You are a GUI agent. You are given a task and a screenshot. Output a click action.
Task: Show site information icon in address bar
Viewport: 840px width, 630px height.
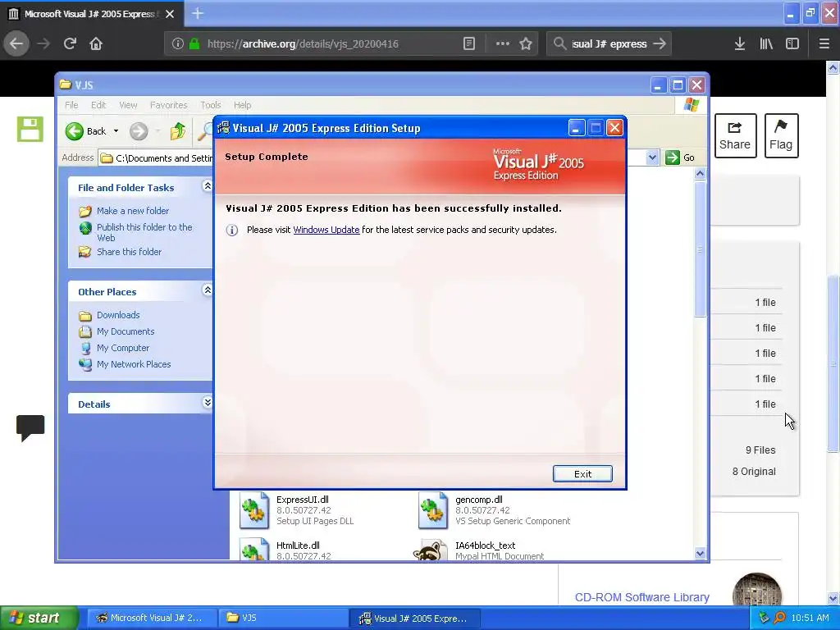(x=178, y=44)
